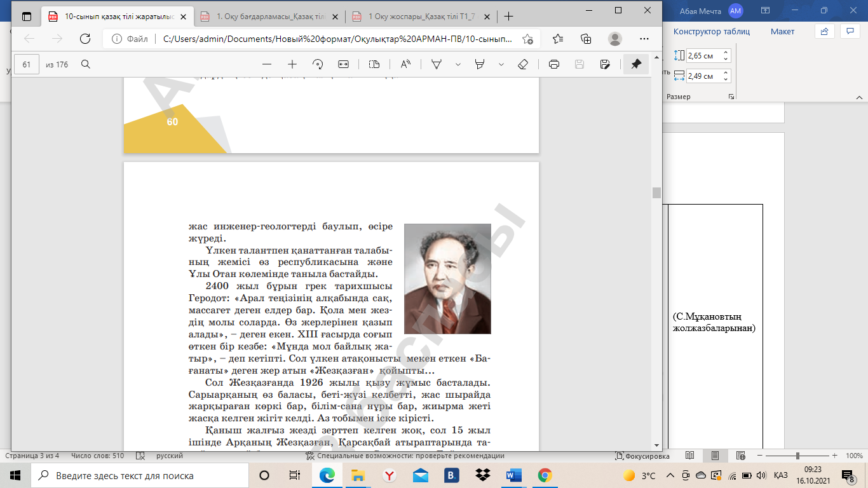This screenshot has width=868, height=488.
Task: Open Read Aloud for the PDF
Action: [x=405, y=64]
